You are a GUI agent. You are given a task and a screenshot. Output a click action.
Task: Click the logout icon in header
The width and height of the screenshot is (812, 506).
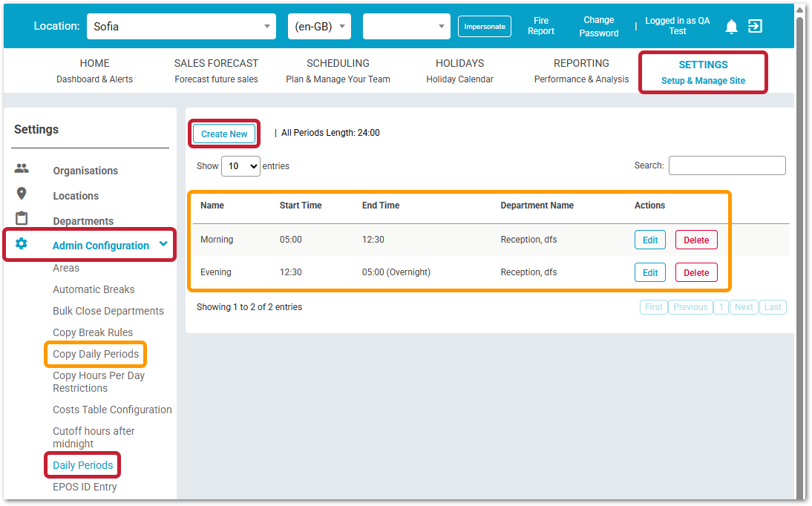coord(755,27)
